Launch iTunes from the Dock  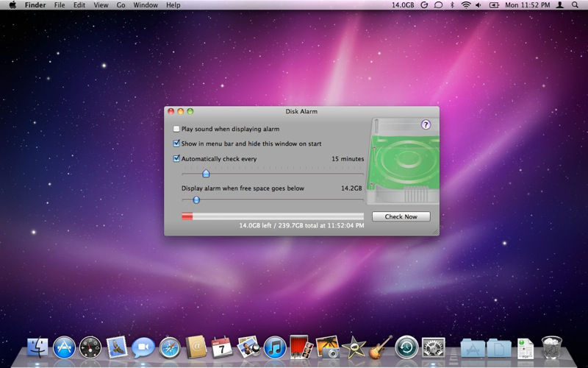pyautogui.click(x=275, y=347)
